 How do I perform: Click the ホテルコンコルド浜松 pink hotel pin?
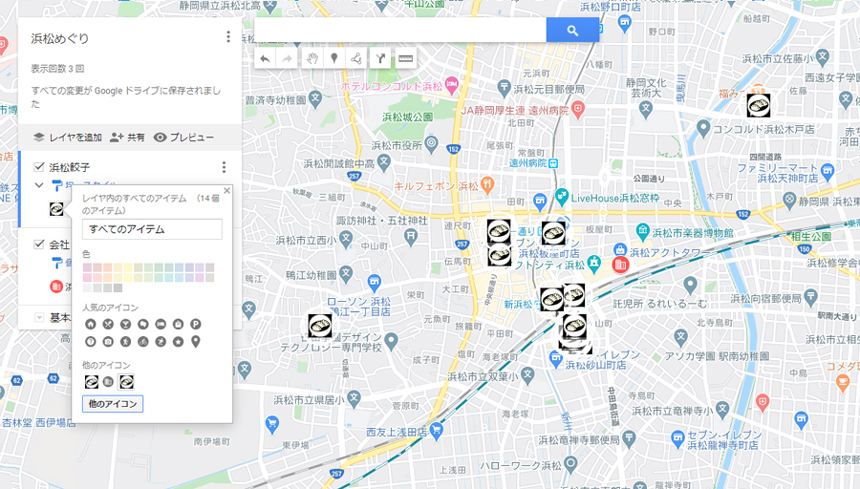(x=451, y=85)
